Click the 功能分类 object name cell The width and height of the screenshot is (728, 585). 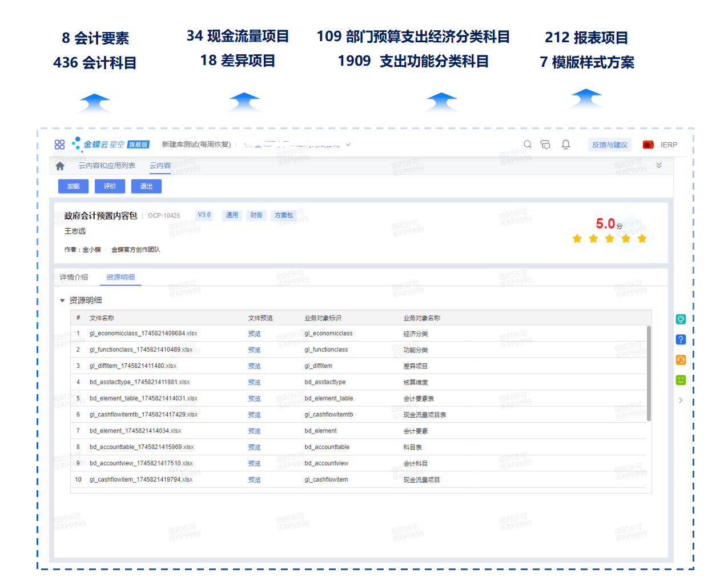[416, 350]
